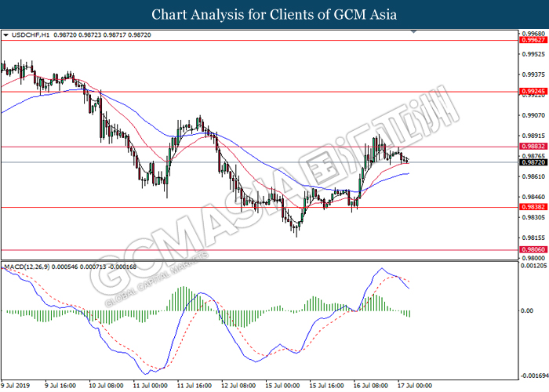
Task: Click the 0.99070 price axis label
Action: tap(533, 115)
